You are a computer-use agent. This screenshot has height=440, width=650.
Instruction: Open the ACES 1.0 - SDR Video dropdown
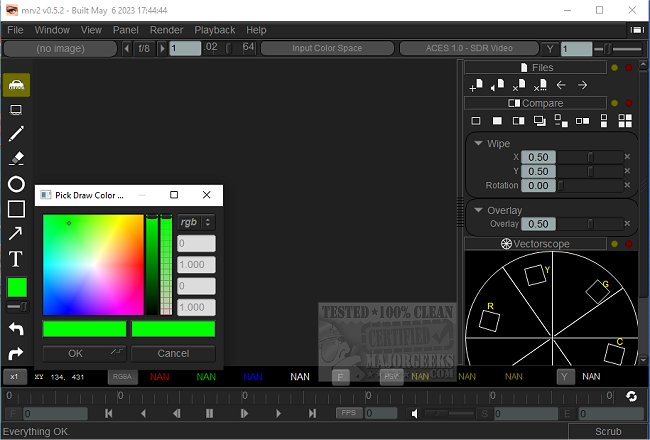tap(469, 48)
